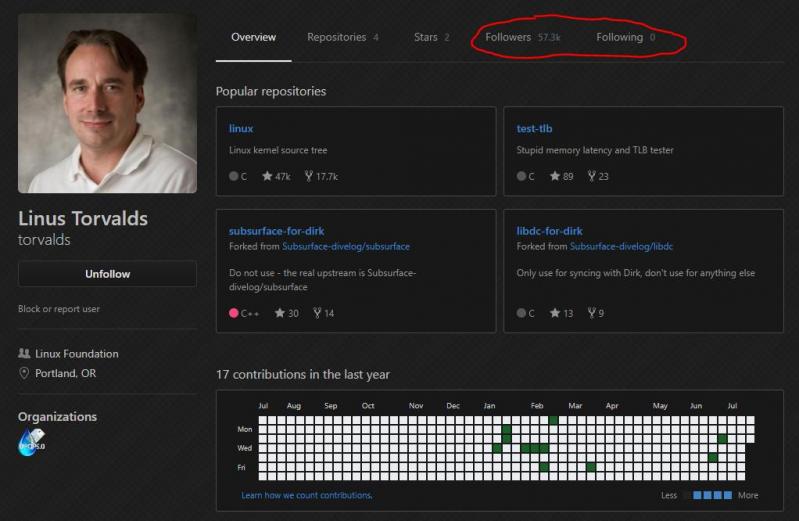Switch to the Overview tab
Viewport: 799px width, 521px height.
(x=253, y=37)
